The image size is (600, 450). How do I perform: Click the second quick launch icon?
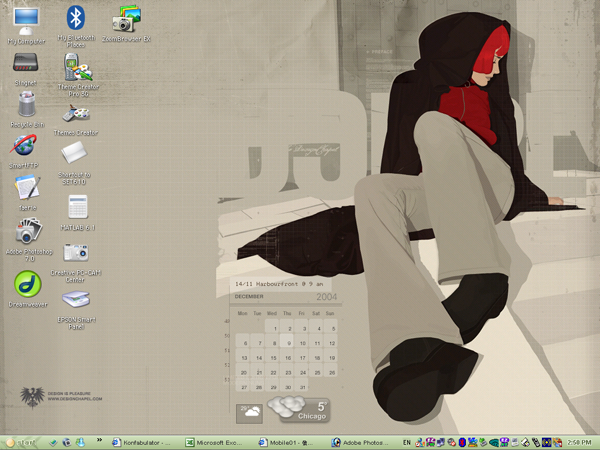[67, 443]
